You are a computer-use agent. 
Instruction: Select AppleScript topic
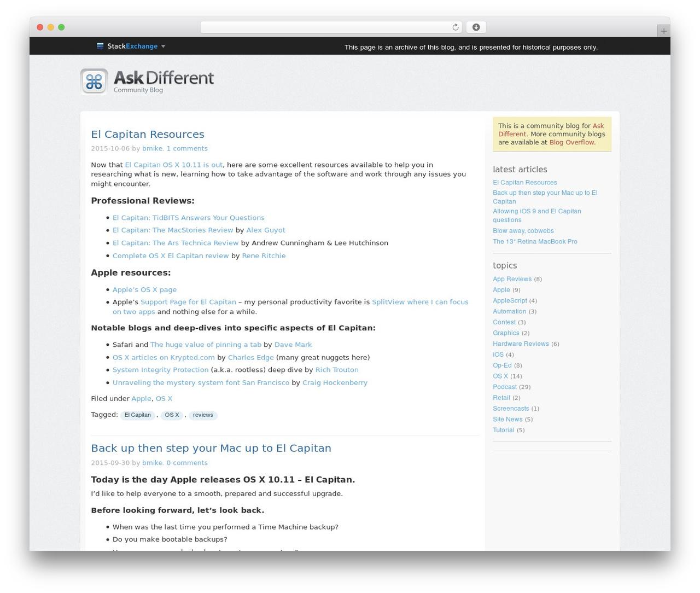pos(510,301)
